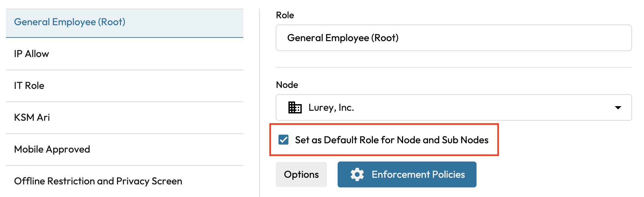This screenshot has width=644, height=197.
Task: Select the IP Allow role
Action: coord(32,54)
